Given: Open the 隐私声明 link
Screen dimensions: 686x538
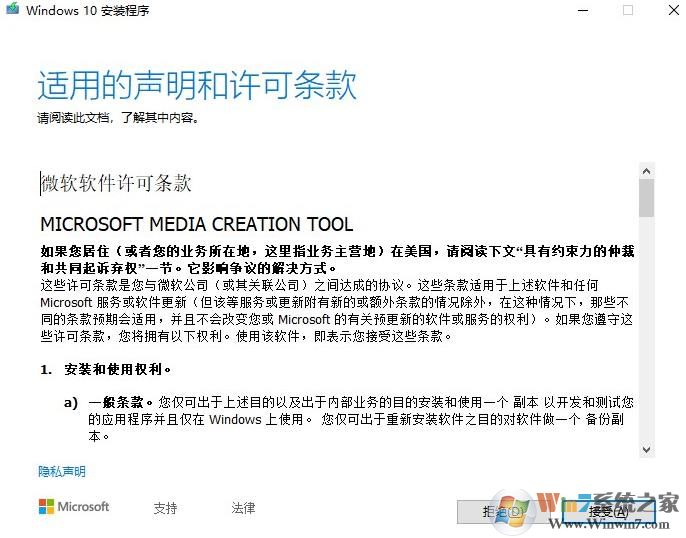Looking at the screenshot, I should pos(62,472).
